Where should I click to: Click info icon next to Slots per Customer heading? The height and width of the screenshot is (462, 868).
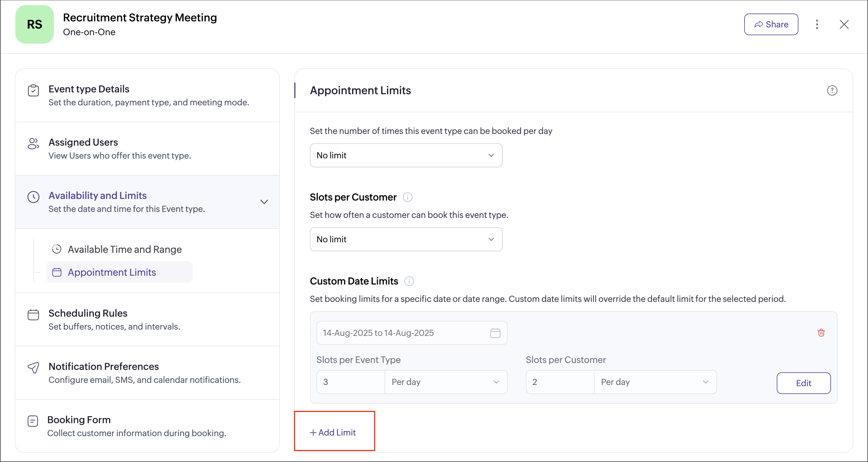pos(407,197)
